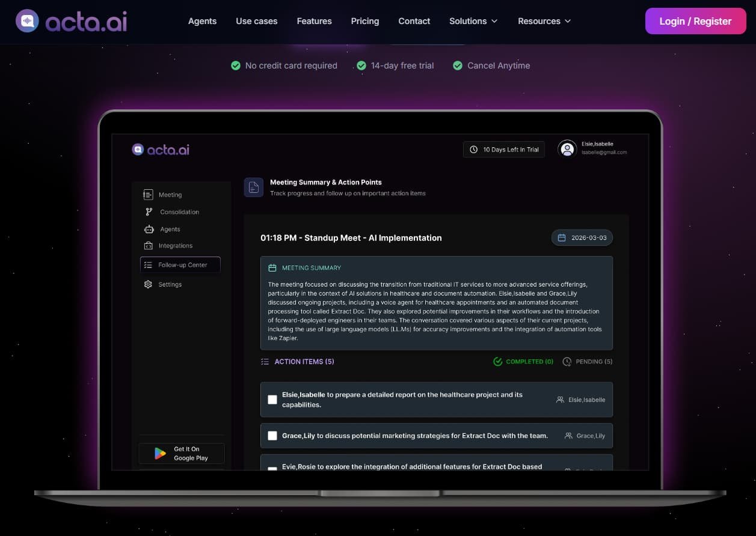The image size is (756, 536).
Task: Check the healthcare project report action item
Action: 272,400
